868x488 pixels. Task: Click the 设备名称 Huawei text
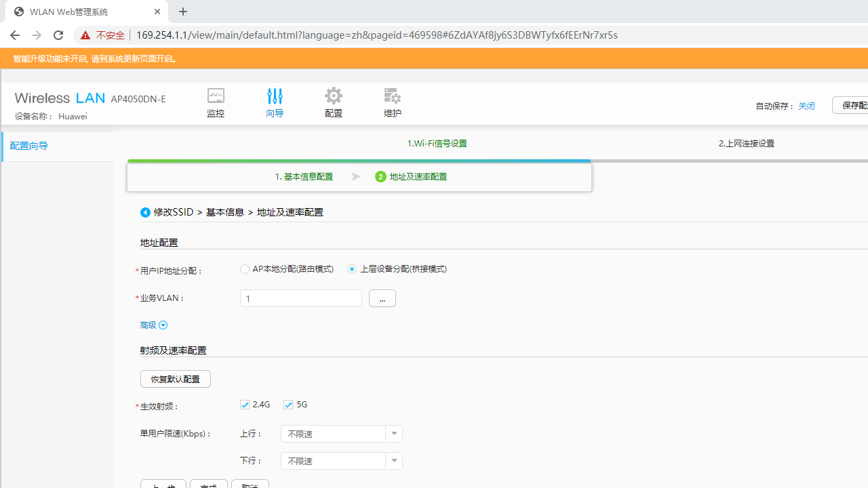point(51,117)
